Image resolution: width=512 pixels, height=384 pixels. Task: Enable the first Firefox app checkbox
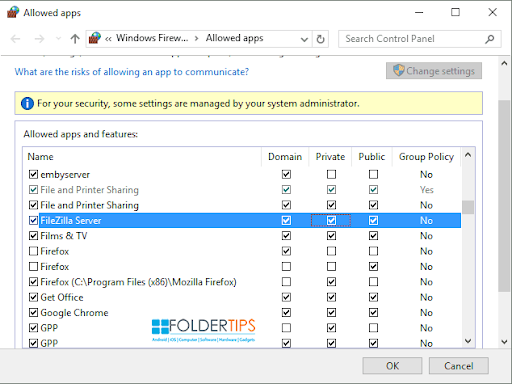coord(33,251)
